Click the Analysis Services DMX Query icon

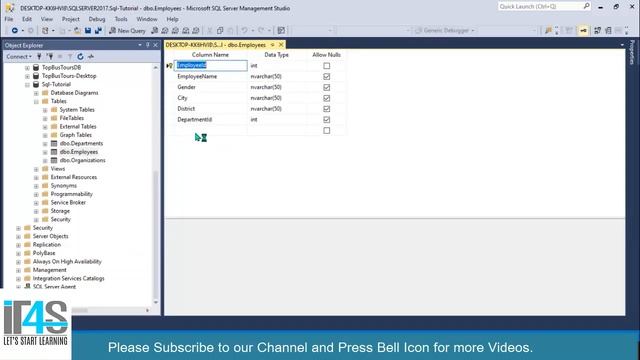[175, 31]
